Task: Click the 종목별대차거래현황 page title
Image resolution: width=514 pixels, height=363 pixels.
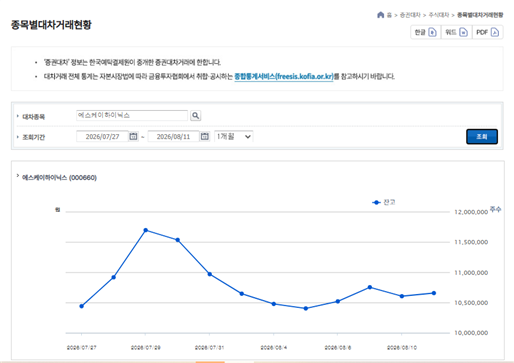Action: pos(51,25)
